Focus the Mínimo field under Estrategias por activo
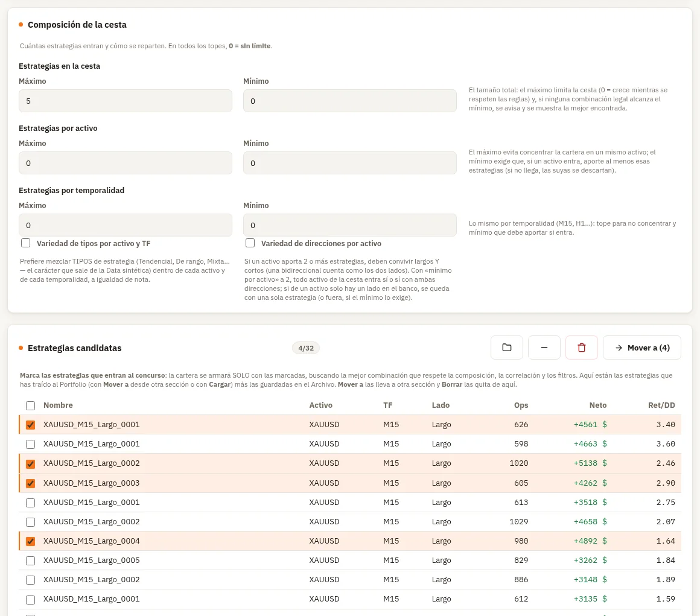 (x=350, y=163)
